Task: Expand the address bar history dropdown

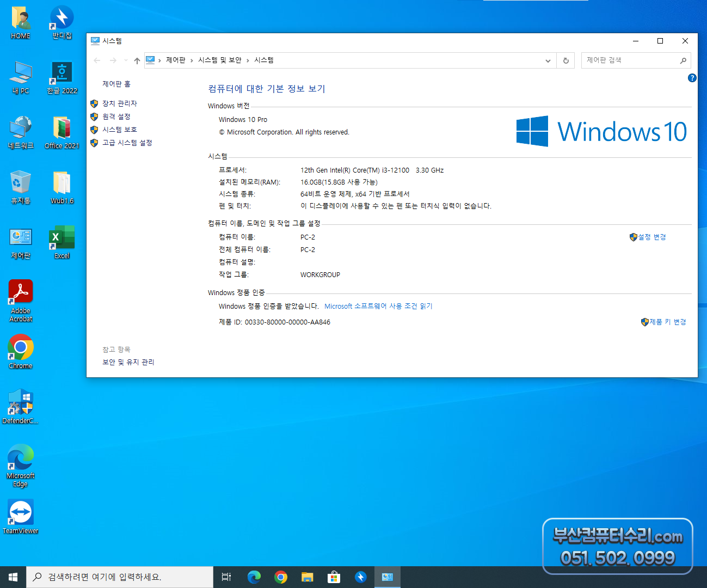Action: [x=548, y=60]
